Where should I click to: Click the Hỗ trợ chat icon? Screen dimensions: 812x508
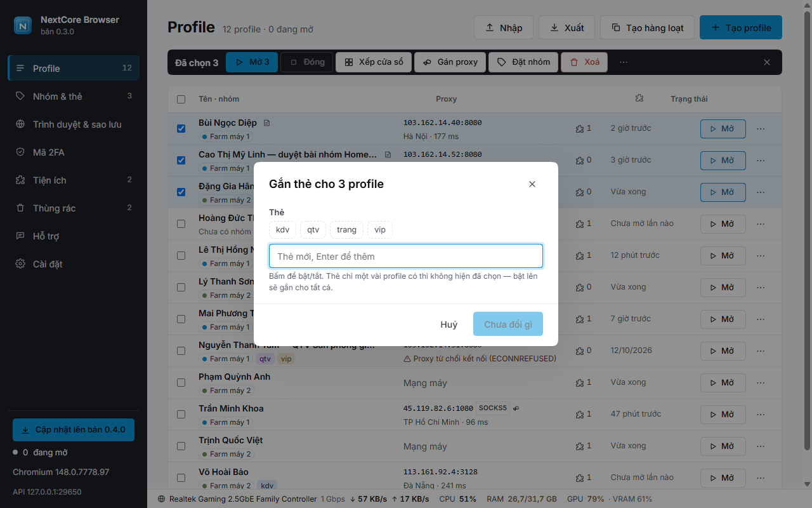pos(20,236)
